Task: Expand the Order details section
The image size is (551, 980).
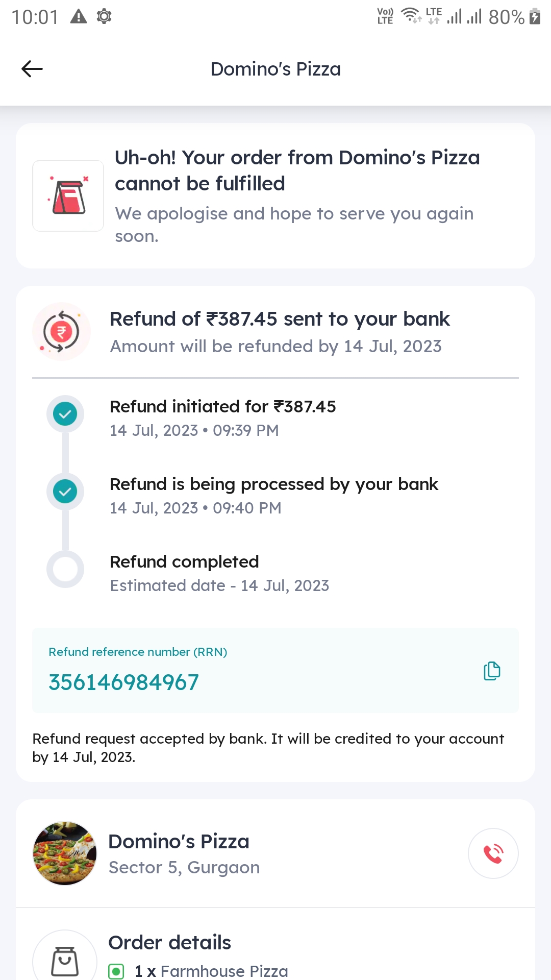Action: (170, 943)
